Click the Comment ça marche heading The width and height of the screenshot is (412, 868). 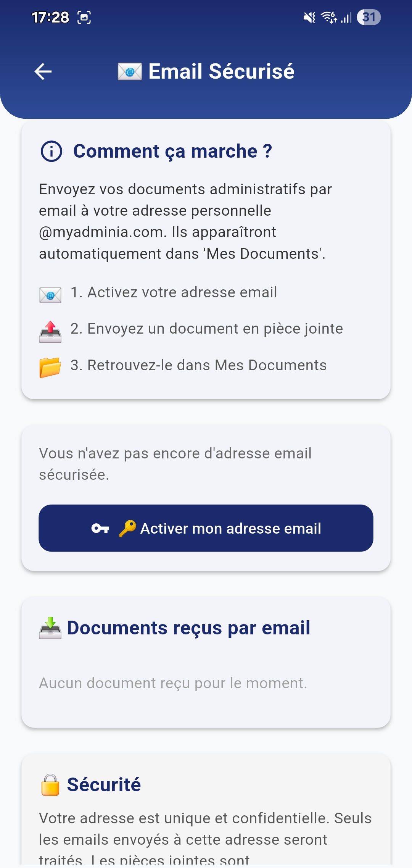[x=172, y=151]
